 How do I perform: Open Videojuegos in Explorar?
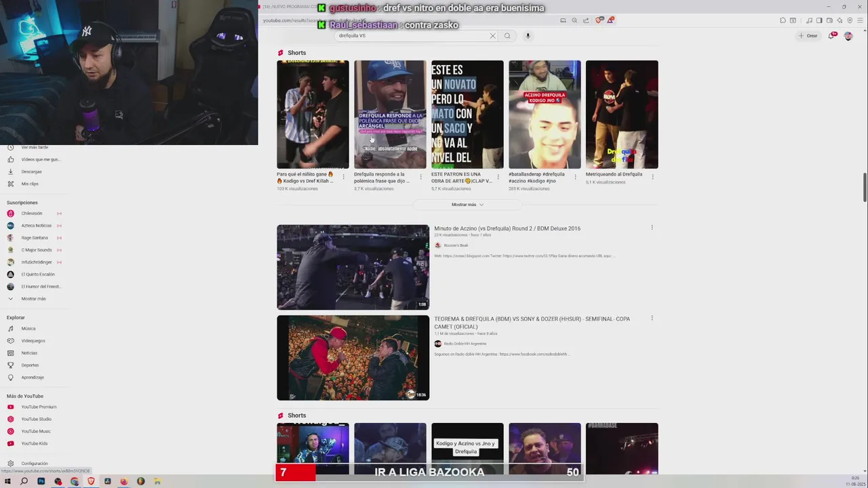(34, 341)
